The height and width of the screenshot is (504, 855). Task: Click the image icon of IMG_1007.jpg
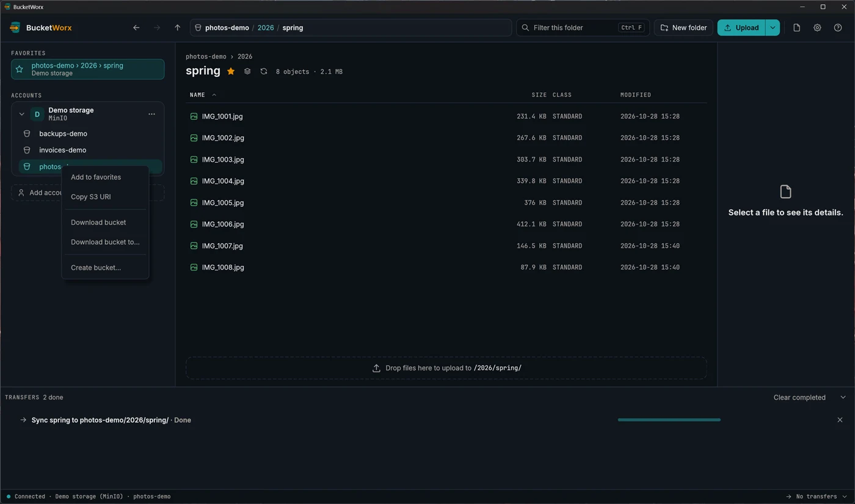pyautogui.click(x=194, y=246)
